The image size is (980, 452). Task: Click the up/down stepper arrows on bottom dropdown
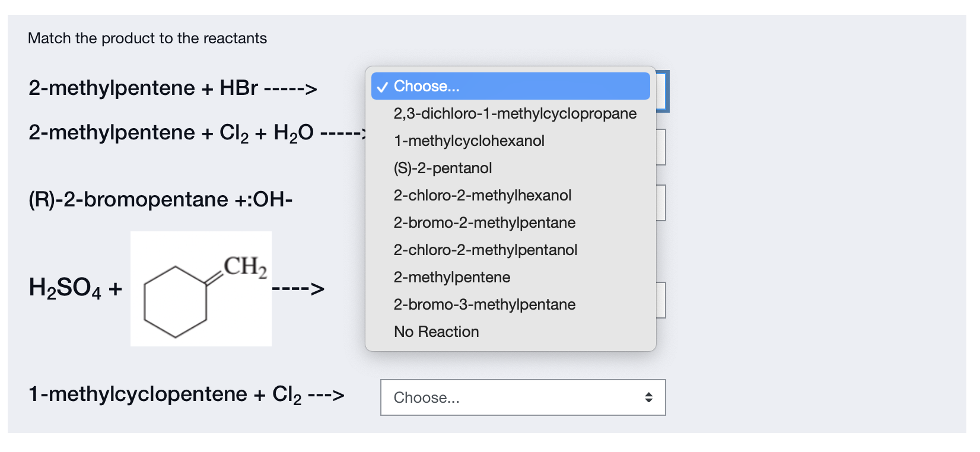point(650,397)
